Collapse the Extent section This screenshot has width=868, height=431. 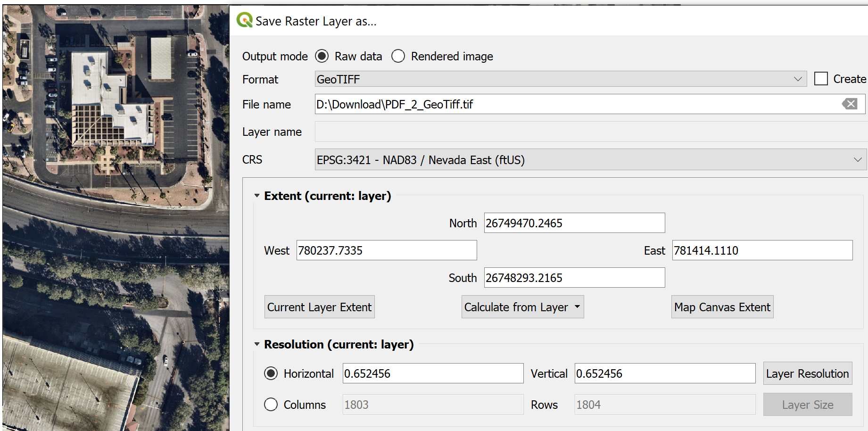pyautogui.click(x=257, y=195)
